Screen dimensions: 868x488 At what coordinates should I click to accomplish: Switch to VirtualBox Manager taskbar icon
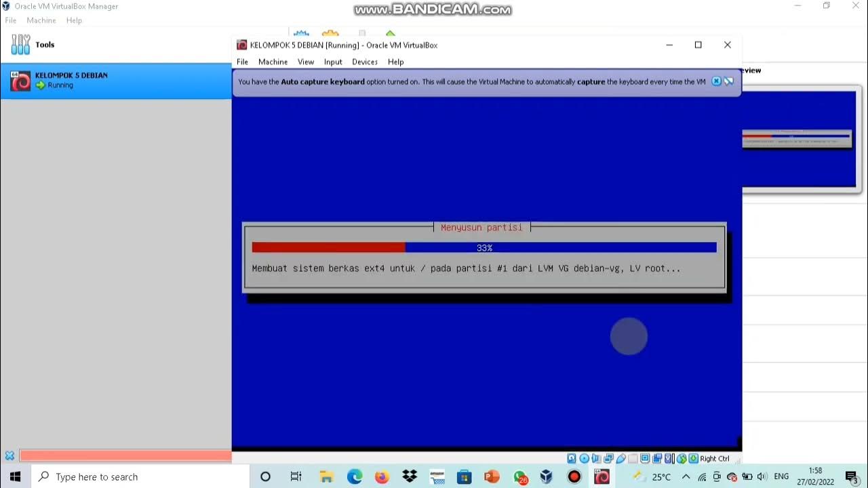coord(547,476)
